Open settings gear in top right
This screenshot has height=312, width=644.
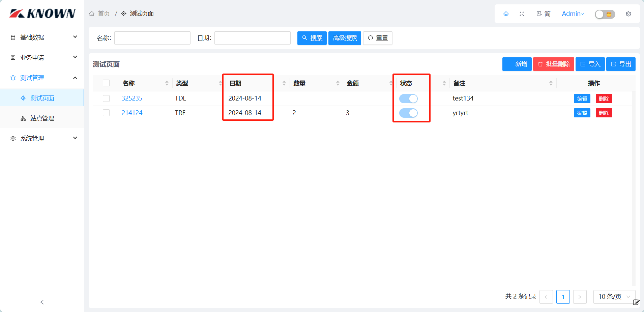tap(628, 14)
